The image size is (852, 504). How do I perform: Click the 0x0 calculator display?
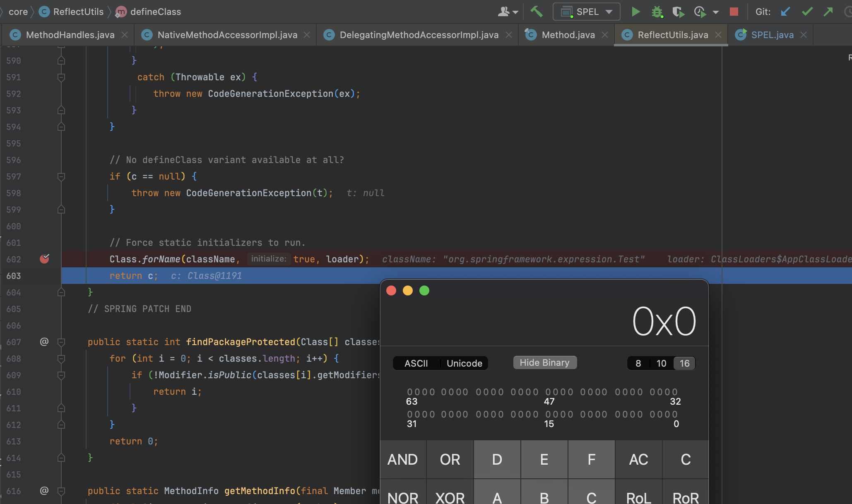(664, 322)
